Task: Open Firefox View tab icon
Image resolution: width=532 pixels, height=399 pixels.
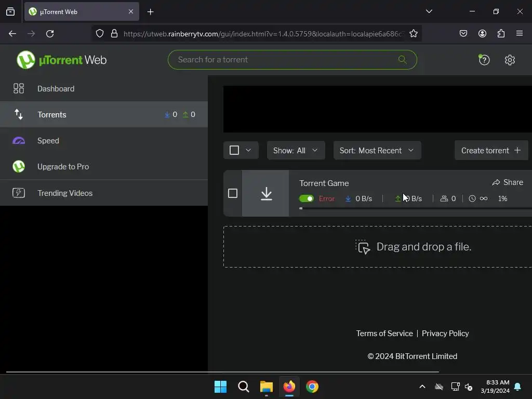Action: [x=10, y=12]
